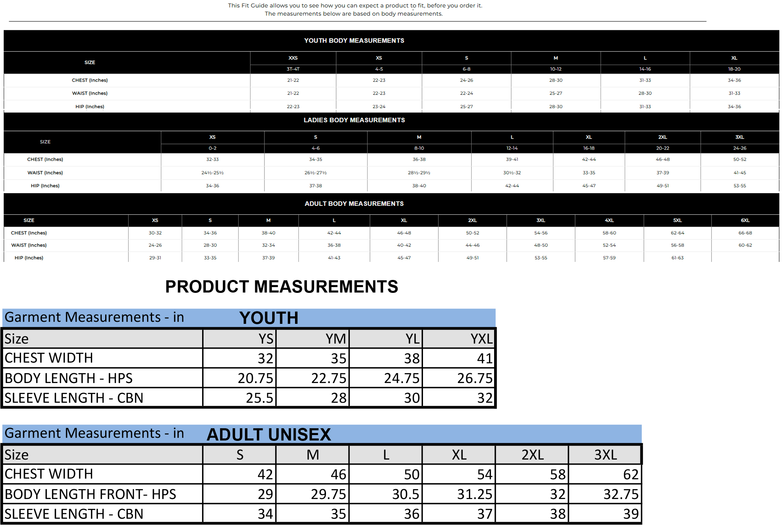
Task: Click youth hip value '23-24' for size XS
Action: pyautogui.click(x=379, y=106)
